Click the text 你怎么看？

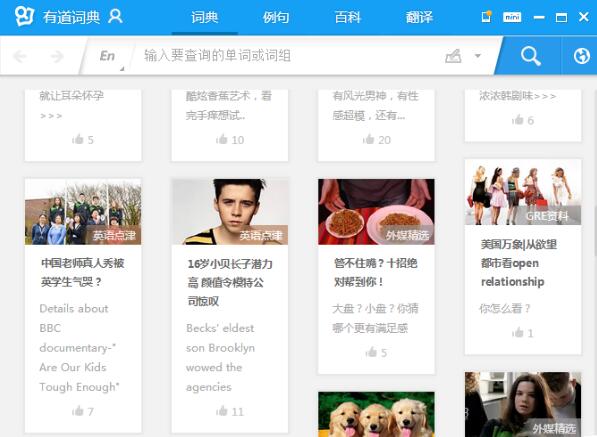[x=505, y=308]
